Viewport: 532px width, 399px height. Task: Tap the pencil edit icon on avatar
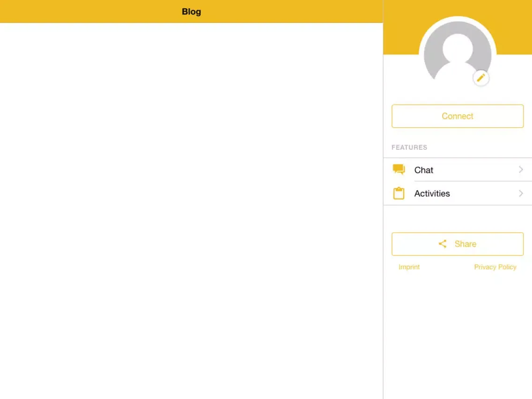481,78
